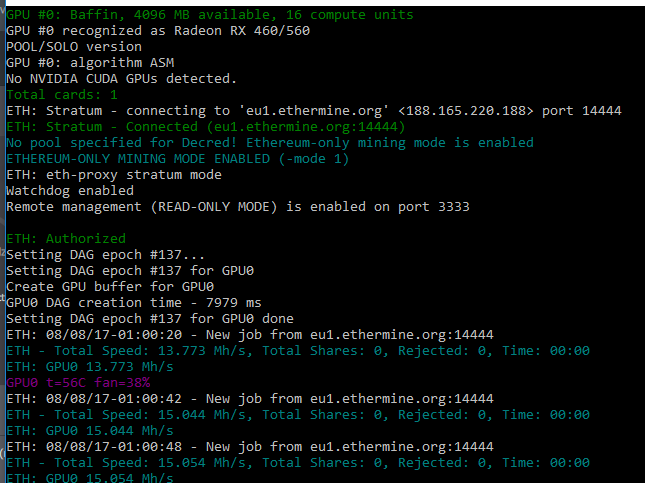The image size is (645, 483).
Task: Click 'Setting DAG epoch #137 for GPU0 done' line
Action: [150, 320]
